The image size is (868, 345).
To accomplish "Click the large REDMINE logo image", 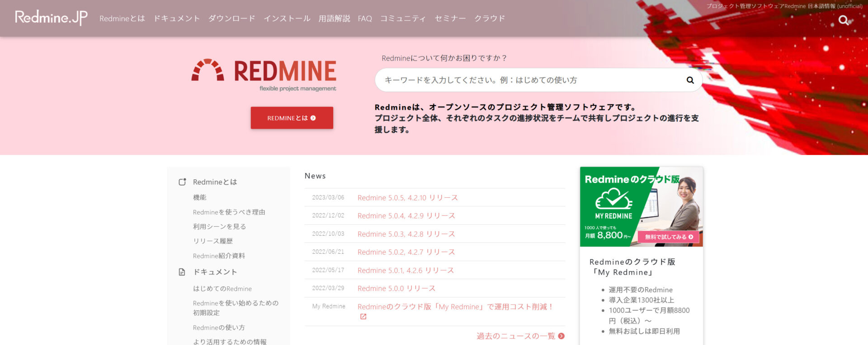I will [264, 75].
